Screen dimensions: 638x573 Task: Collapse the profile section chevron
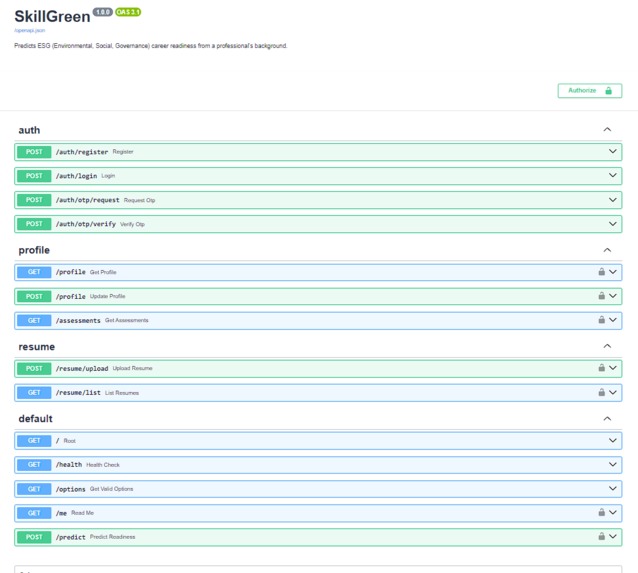pos(607,250)
